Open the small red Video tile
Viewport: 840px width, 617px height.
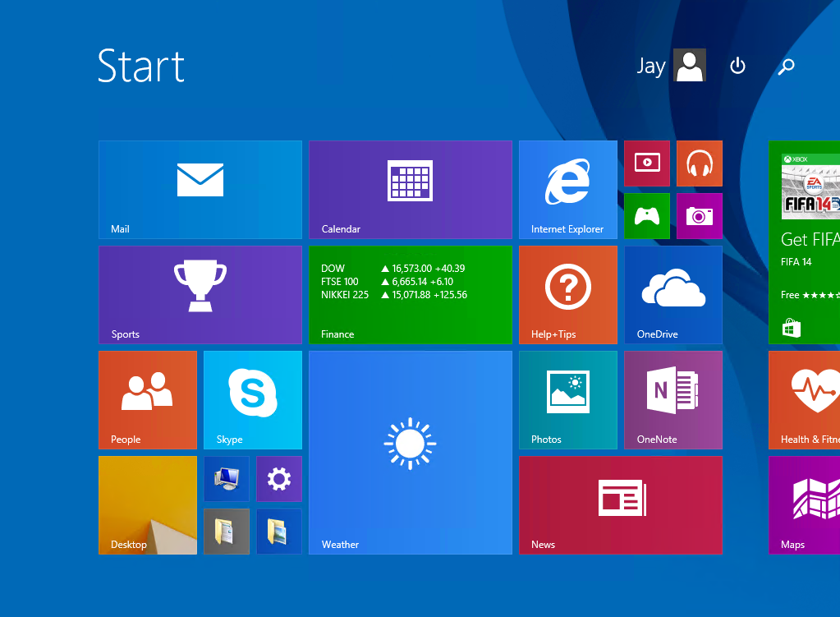646,163
